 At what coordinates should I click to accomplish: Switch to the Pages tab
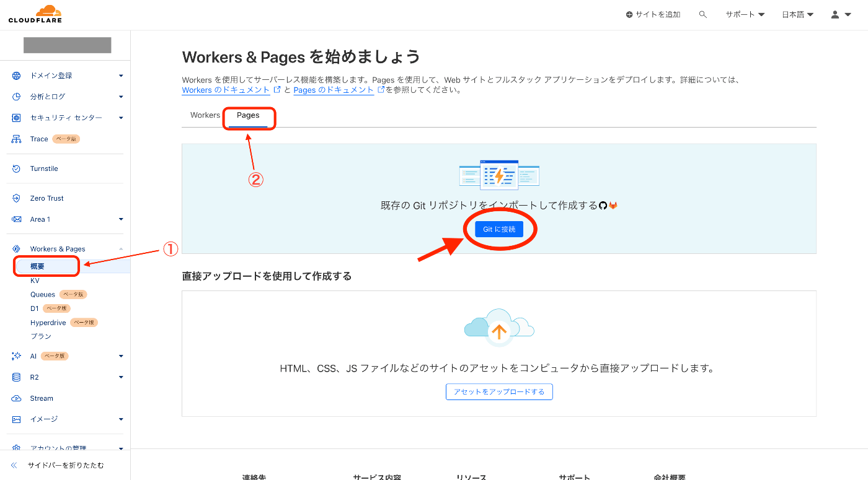coord(248,115)
